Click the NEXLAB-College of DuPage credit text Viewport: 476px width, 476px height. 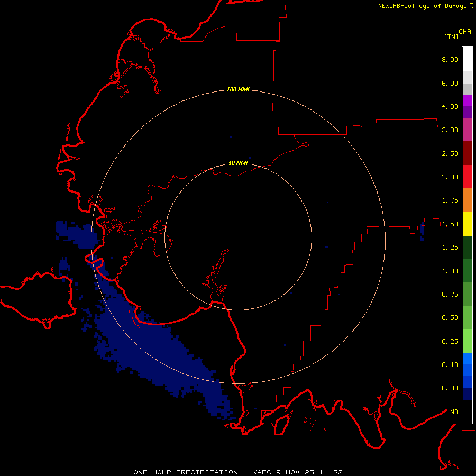point(422,6)
